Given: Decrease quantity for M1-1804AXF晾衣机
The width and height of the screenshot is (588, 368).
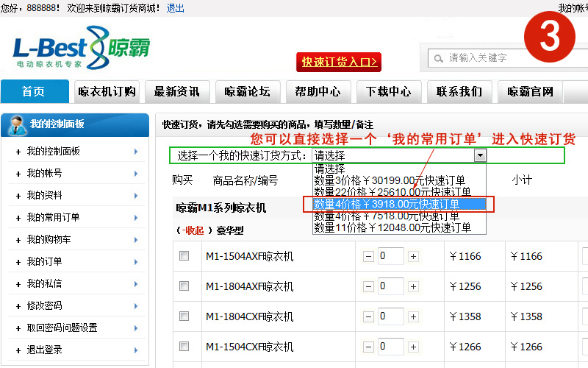Looking at the screenshot, I should (369, 287).
